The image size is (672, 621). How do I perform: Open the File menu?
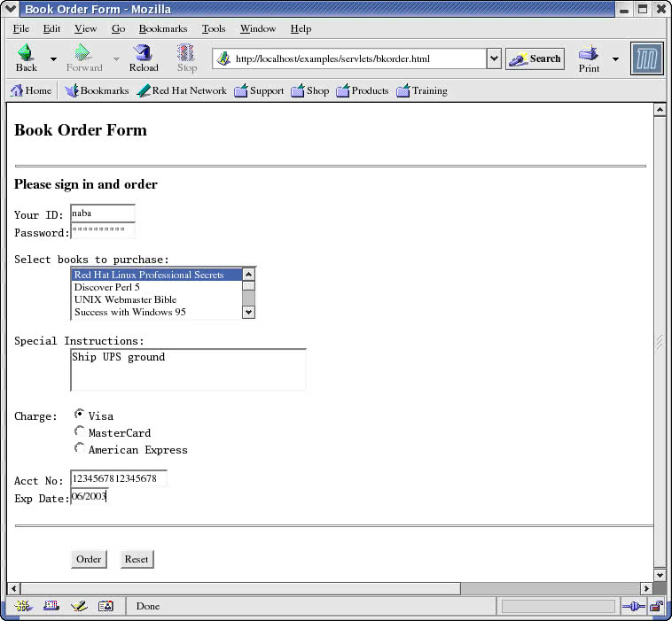(21, 28)
